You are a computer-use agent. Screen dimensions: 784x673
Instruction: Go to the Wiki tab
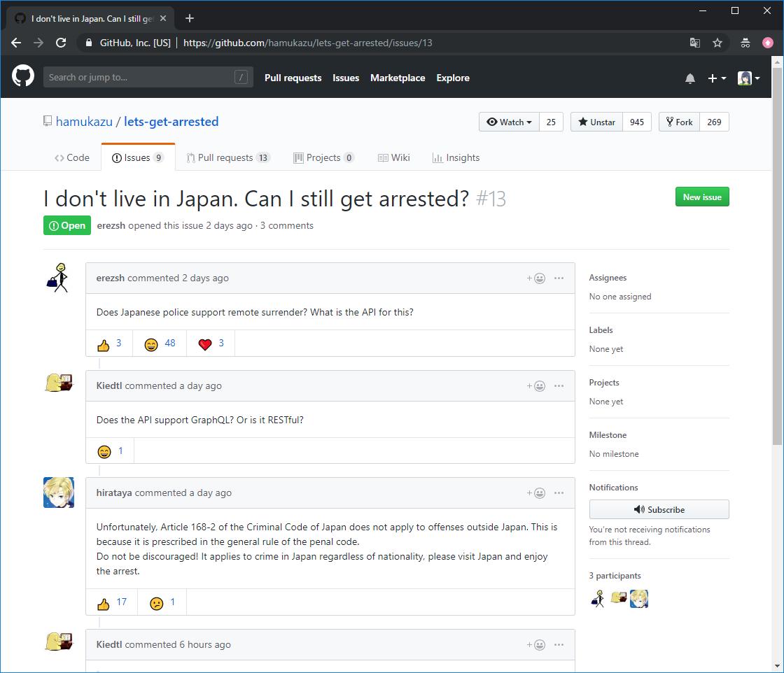coord(394,158)
